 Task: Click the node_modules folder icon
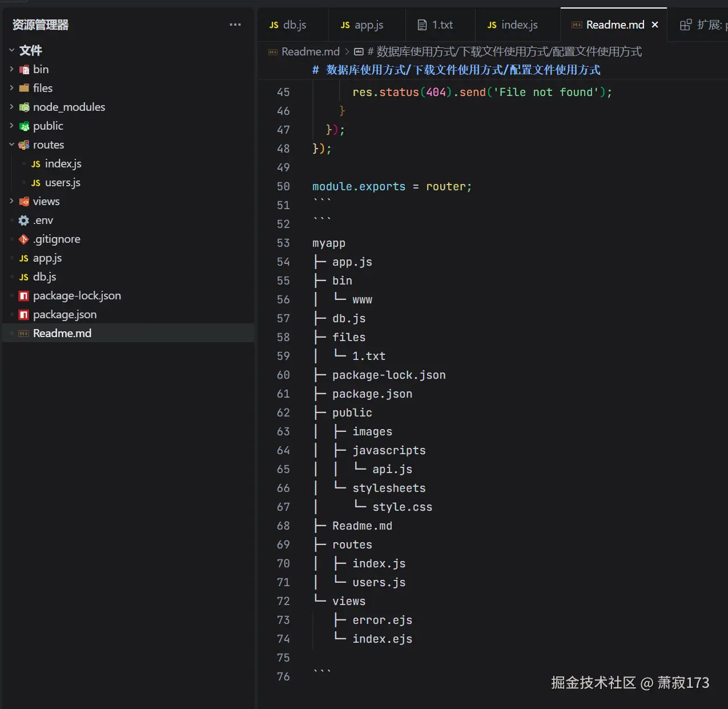[x=24, y=107]
